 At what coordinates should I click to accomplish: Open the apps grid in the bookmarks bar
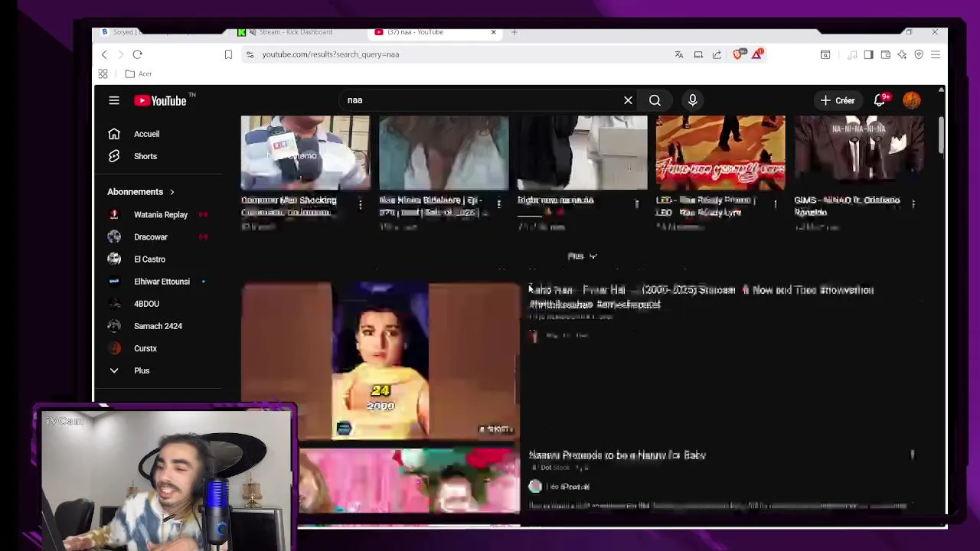point(103,73)
